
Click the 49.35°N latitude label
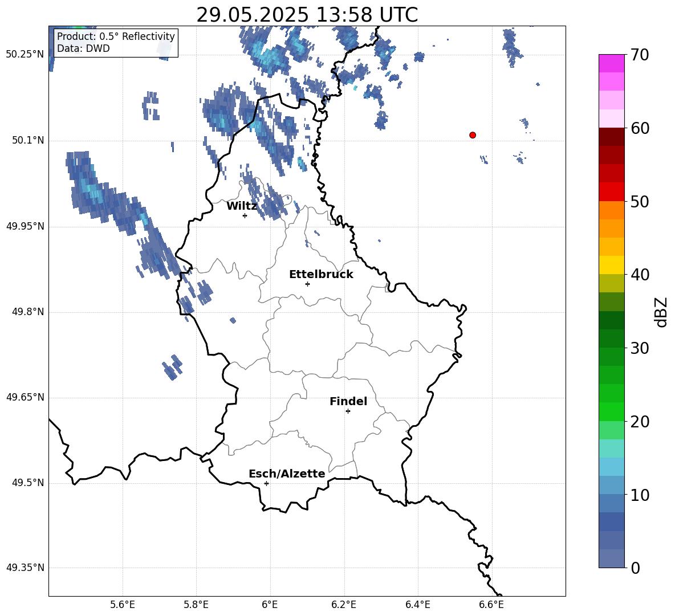pos(25,568)
